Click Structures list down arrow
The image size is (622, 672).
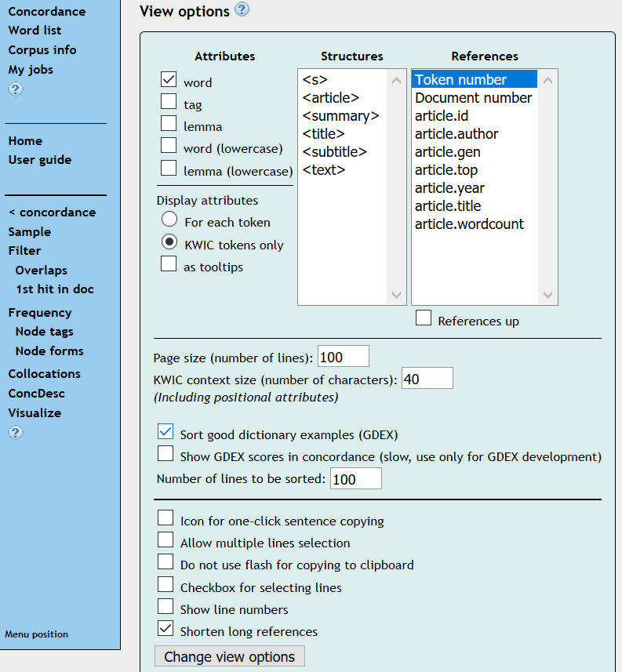click(x=397, y=295)
